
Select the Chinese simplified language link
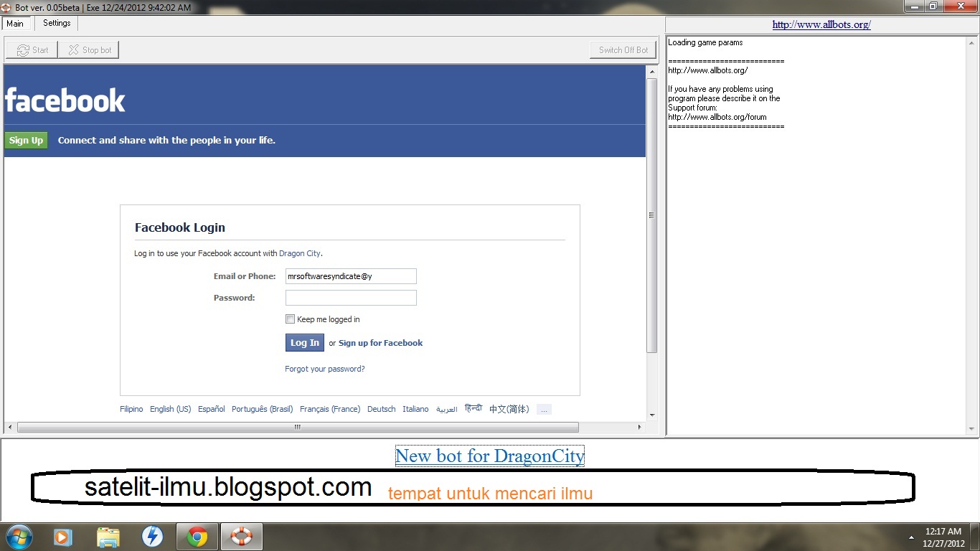coord(509,409)
